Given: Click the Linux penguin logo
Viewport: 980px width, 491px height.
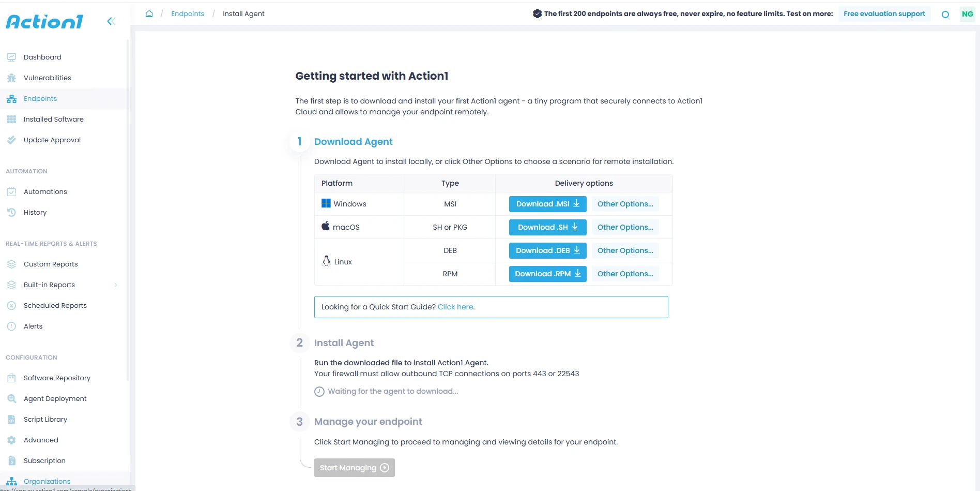Looking at the screenshot, I should tap(326, 261).
